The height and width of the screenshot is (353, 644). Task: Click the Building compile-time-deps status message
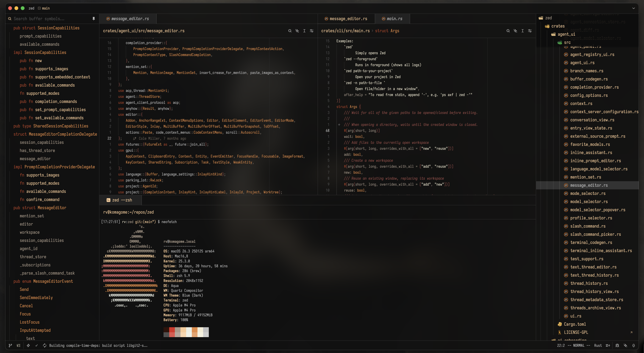point(98,345)
